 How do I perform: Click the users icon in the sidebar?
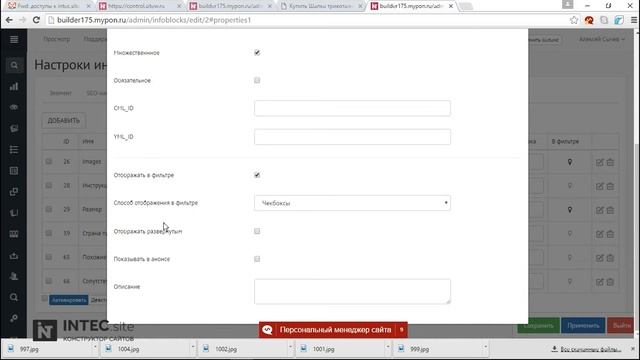point(14,276)
